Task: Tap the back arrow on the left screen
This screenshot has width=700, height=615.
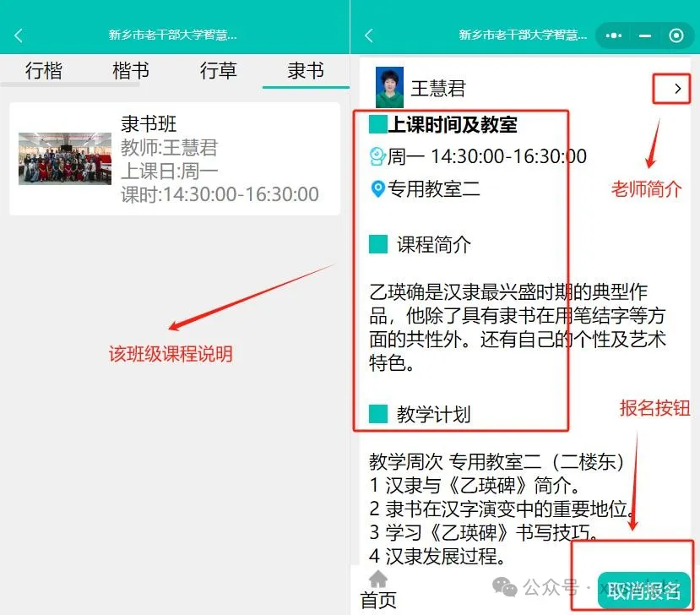Action: [19, 35]
